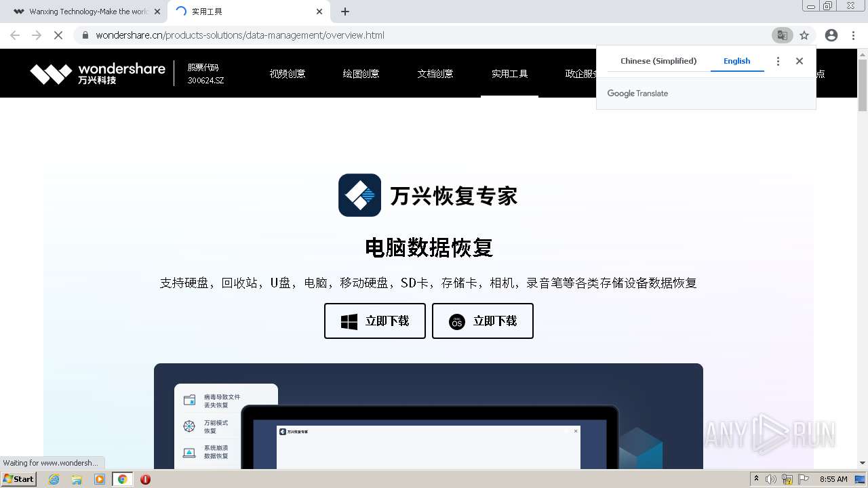Open the Windows Start menu
This screenshot has width=868, height=488.
tap(19, 479)
